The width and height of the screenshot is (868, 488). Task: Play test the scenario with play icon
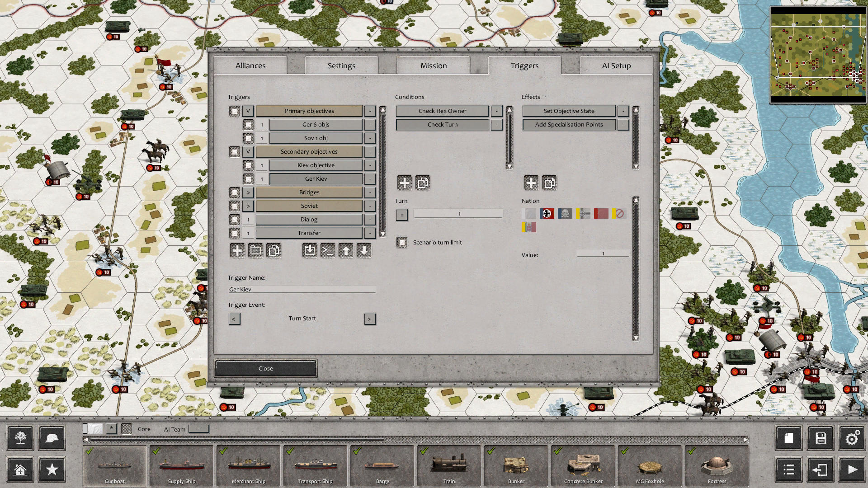(x=852, y=469)
